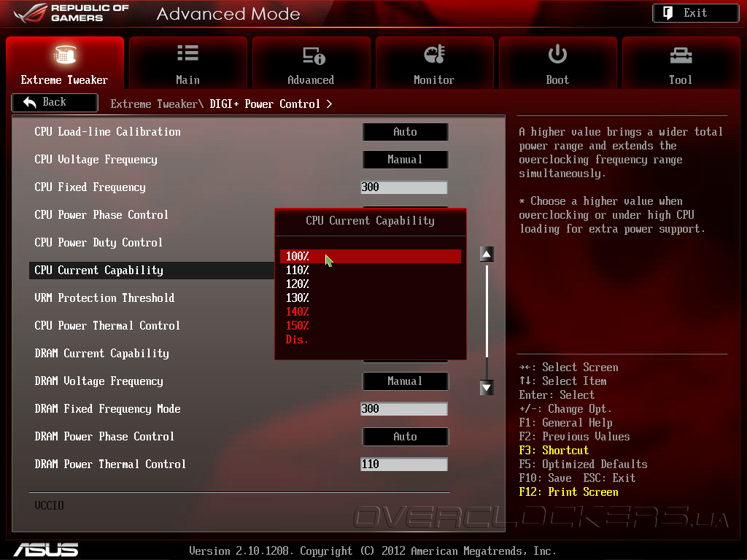This screenshot has height=560, width=747.
Task: Open CPU Voltage Frequency Manual dropdown
Action: click(x=405, y=160)
